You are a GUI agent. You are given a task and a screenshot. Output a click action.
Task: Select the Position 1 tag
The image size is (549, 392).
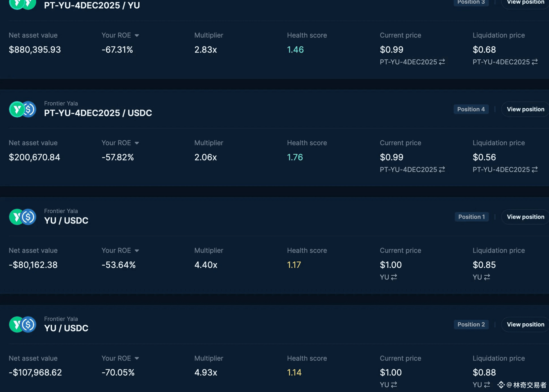click(472, 217)
